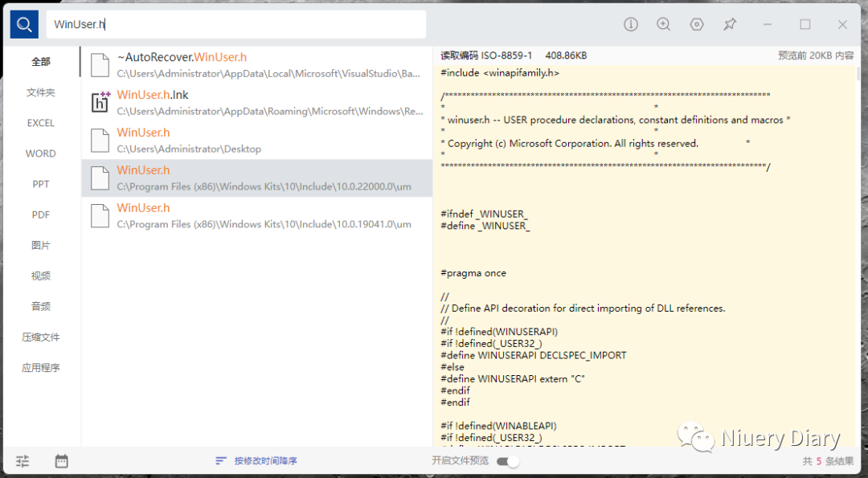The height and width of the screenshot is (478, 868).
Task: Click the blue search logo icon
Action: coord(23,24)
